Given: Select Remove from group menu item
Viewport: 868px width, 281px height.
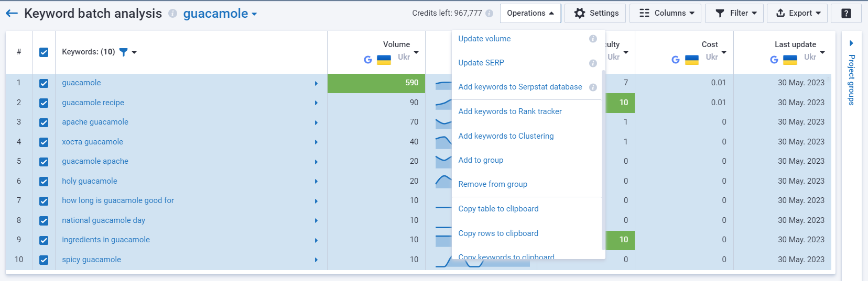Looking at the screenshot, I should tap(493, 184).
